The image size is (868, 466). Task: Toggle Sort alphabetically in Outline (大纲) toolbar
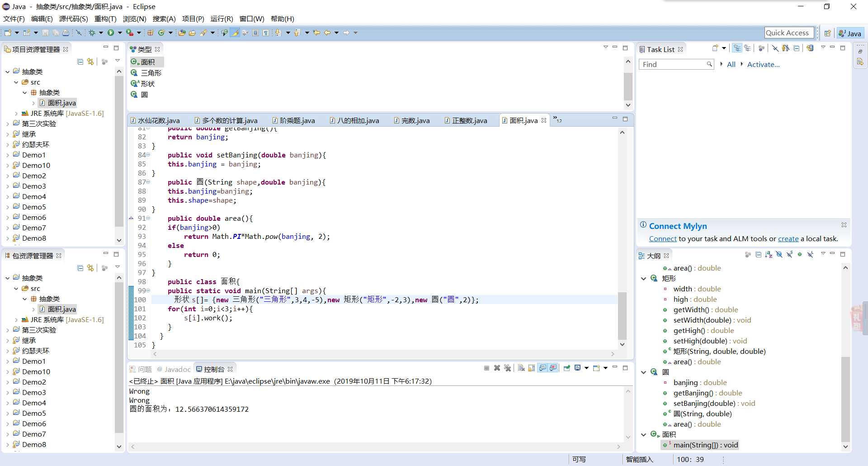[x=769, y=255]
